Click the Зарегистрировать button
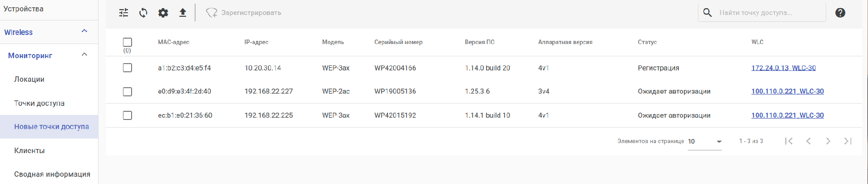This screenshot has width=868, height=184. tap(244, 13)
